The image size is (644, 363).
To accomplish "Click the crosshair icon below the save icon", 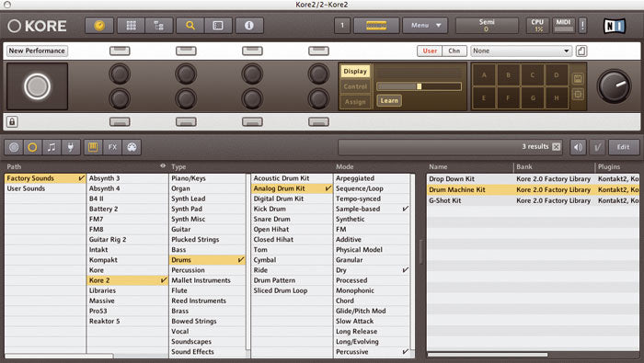I will point(578,95).
